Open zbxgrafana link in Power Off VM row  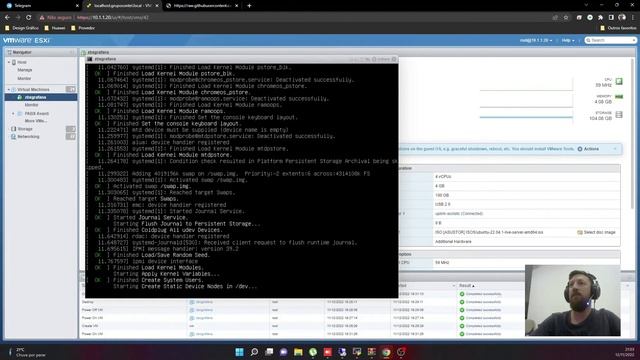pos(204,310)
